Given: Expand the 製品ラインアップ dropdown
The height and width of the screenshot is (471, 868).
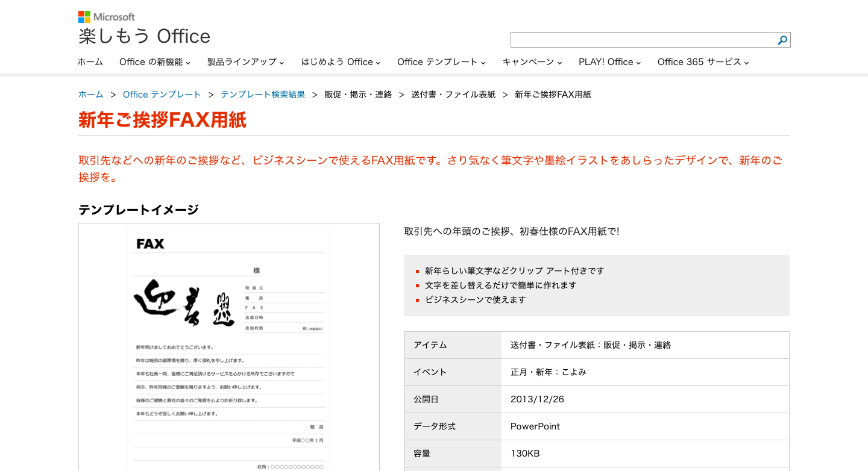Looking at the screenshot, I should pyautogui.click(x=245, y=62).
